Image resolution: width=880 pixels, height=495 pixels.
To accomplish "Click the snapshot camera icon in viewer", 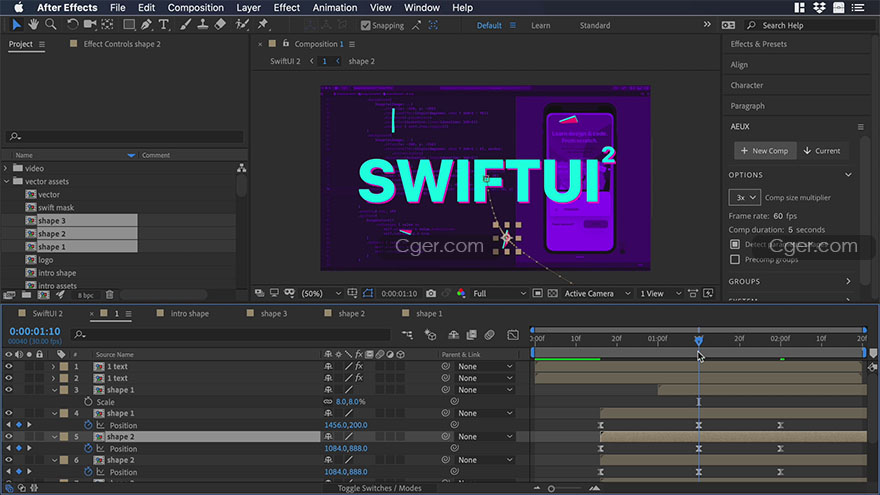I will coord(430,294).
